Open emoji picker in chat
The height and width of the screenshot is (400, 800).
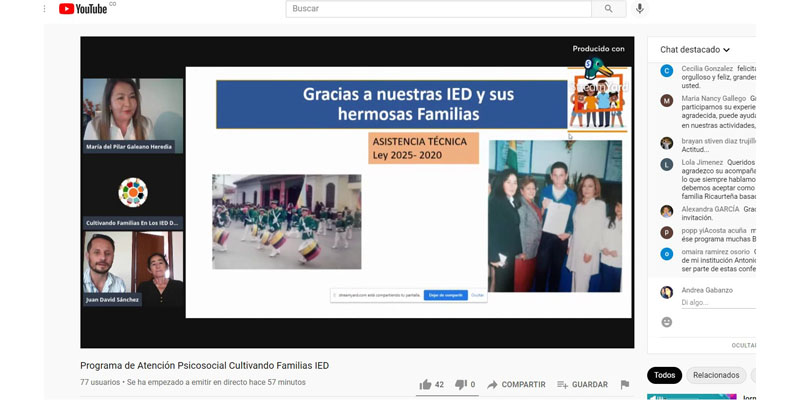(x=666, y=322)
